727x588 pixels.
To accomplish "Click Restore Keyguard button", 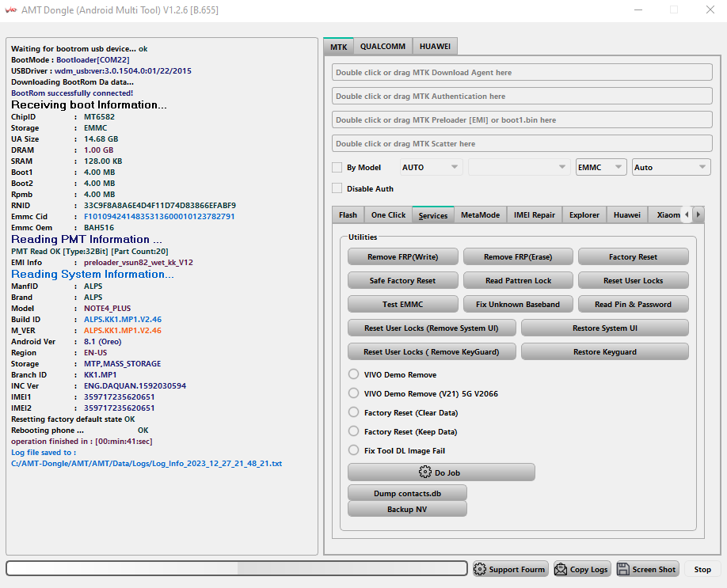I will click(x=604, y=351).
